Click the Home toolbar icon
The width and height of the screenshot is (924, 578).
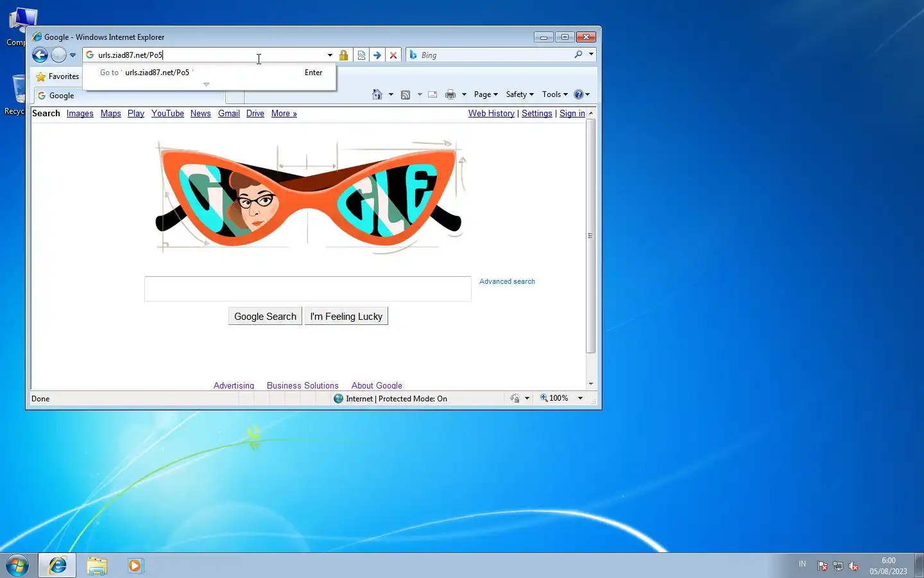[377, 94]
